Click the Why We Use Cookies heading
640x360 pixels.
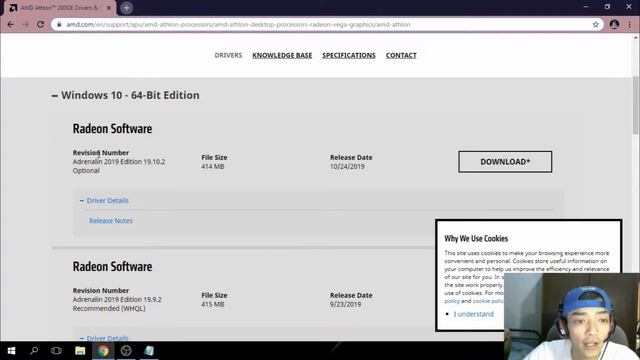point(476,238)
